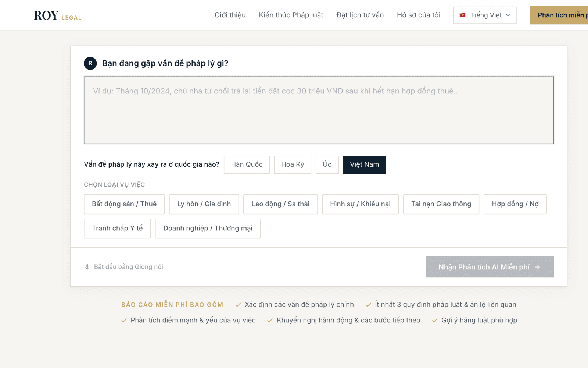
Task: Open Giới thiệu menu item
Action: [x=230, y=15]
